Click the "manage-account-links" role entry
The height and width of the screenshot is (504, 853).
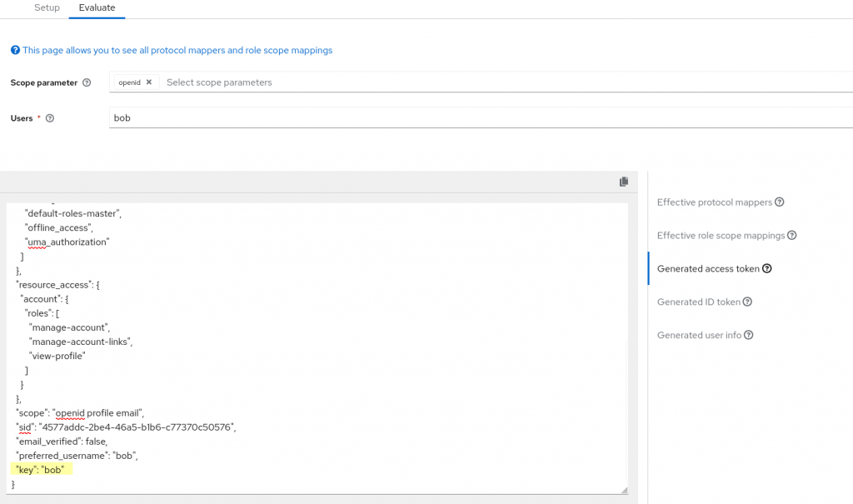(x=81, y=342)
